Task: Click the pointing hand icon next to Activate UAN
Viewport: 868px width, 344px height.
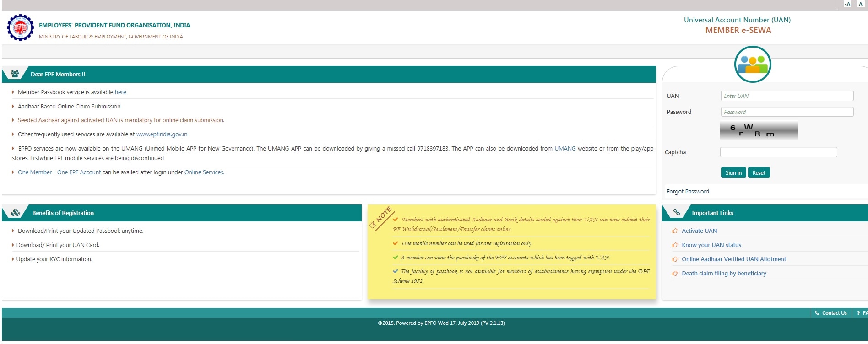Action: [675, 231]
